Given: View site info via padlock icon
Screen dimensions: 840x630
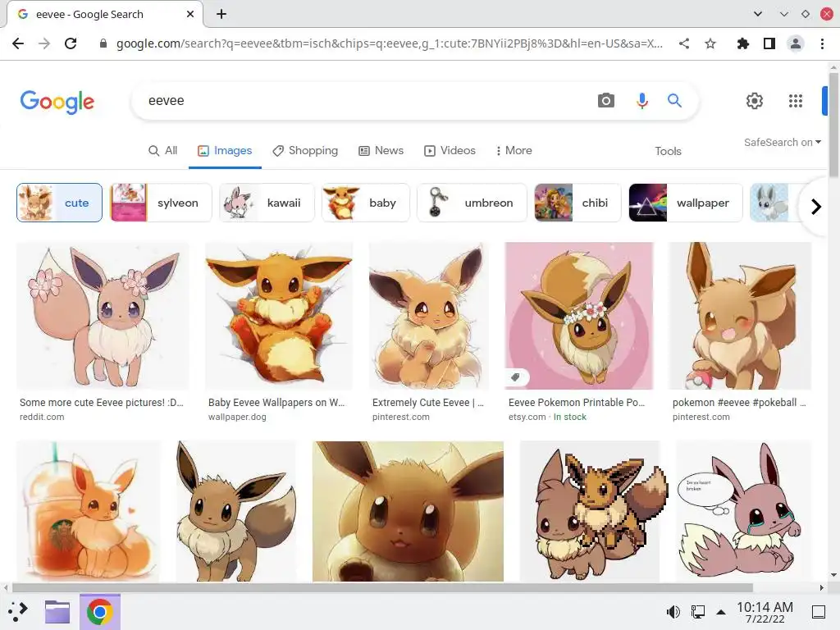Looking at the screenshot, I should pyautogui.click(x=103, y=43).
